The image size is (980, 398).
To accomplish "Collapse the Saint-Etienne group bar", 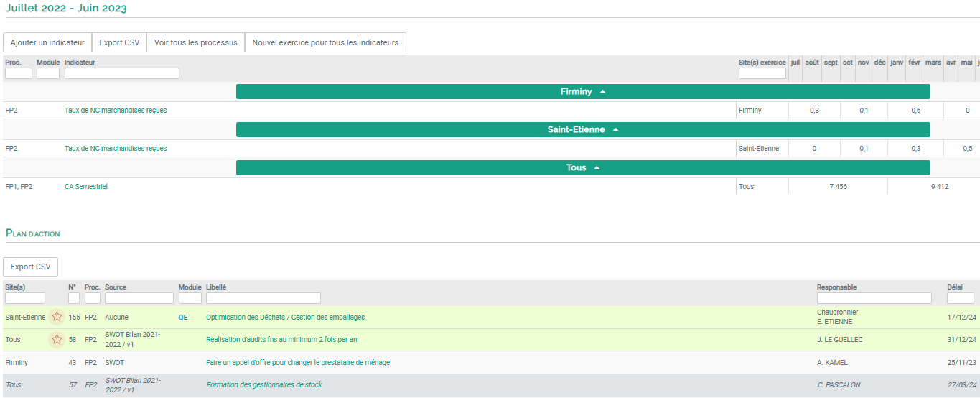I will [583, 130].
